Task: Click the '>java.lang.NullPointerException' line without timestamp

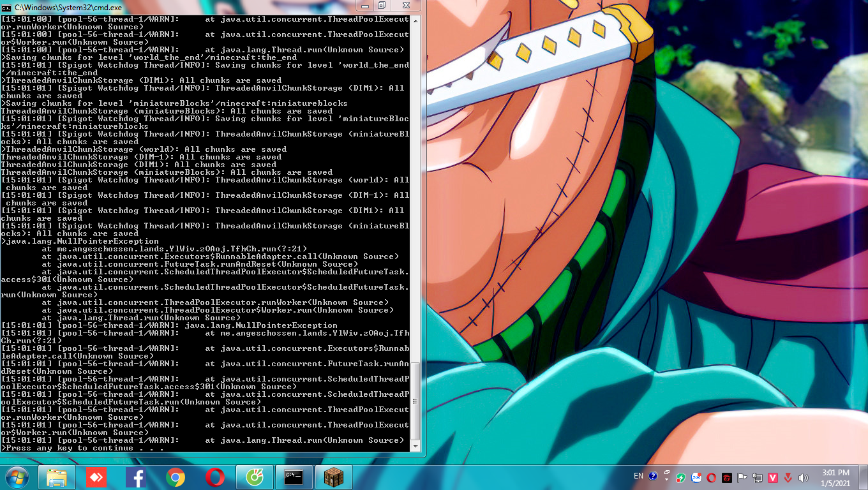Action: 80,241
